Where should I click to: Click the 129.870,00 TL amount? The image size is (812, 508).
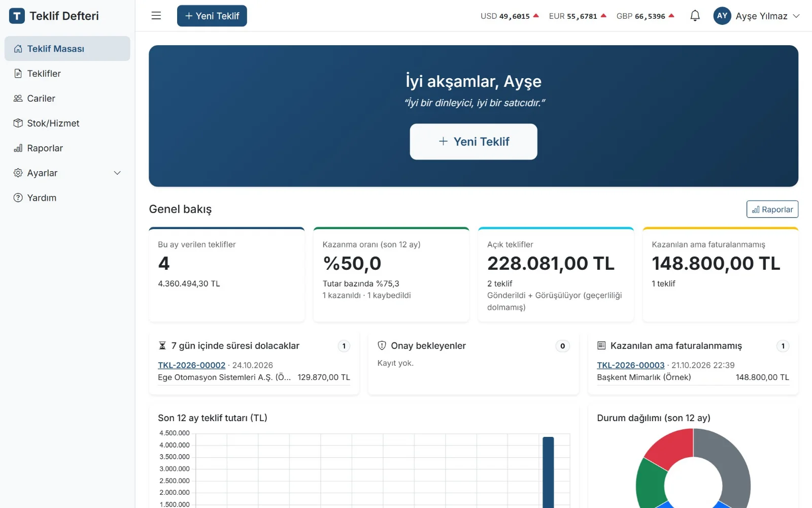324,377
